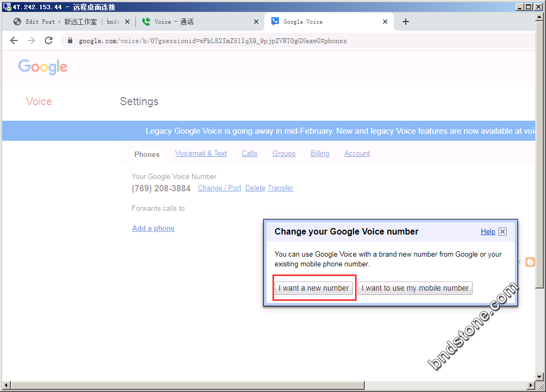
Task: Click the phone number (769) 208-3884
Action: click(161, 188)
